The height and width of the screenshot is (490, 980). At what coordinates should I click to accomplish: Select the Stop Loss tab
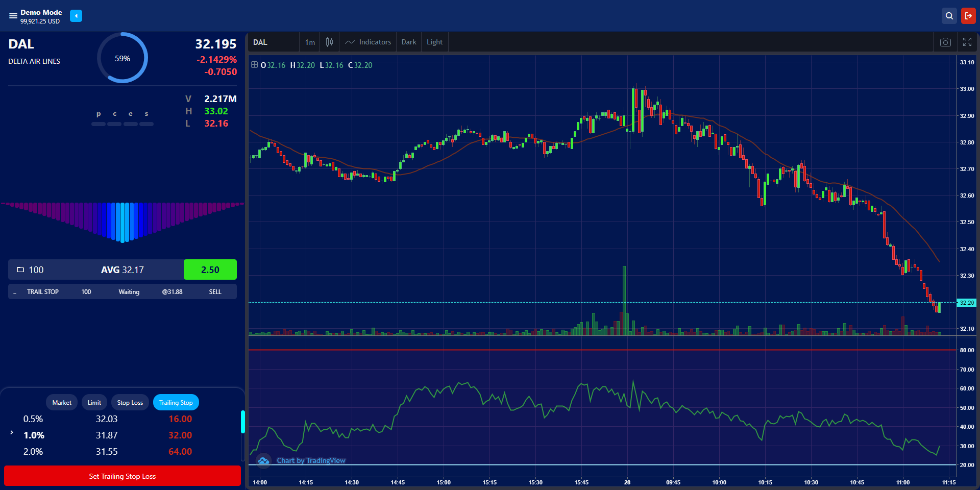pyautogui.click(x=130, y=403)
